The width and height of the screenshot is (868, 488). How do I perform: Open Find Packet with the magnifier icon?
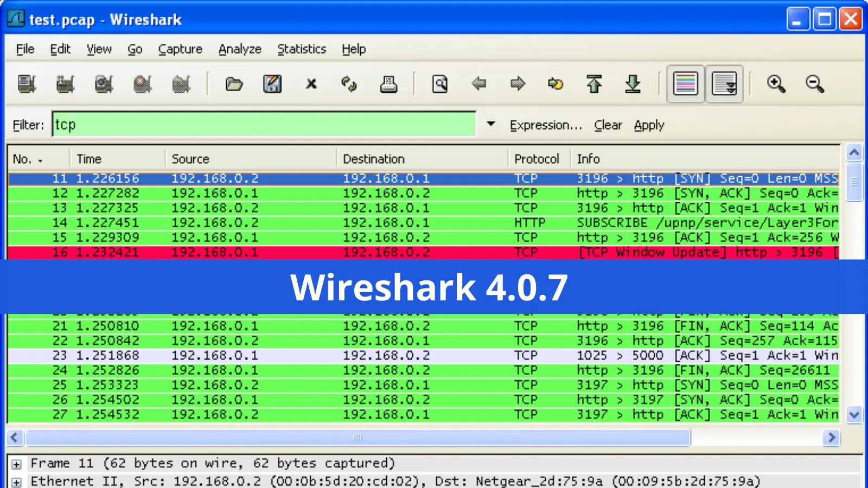click(x=440, y=84)
